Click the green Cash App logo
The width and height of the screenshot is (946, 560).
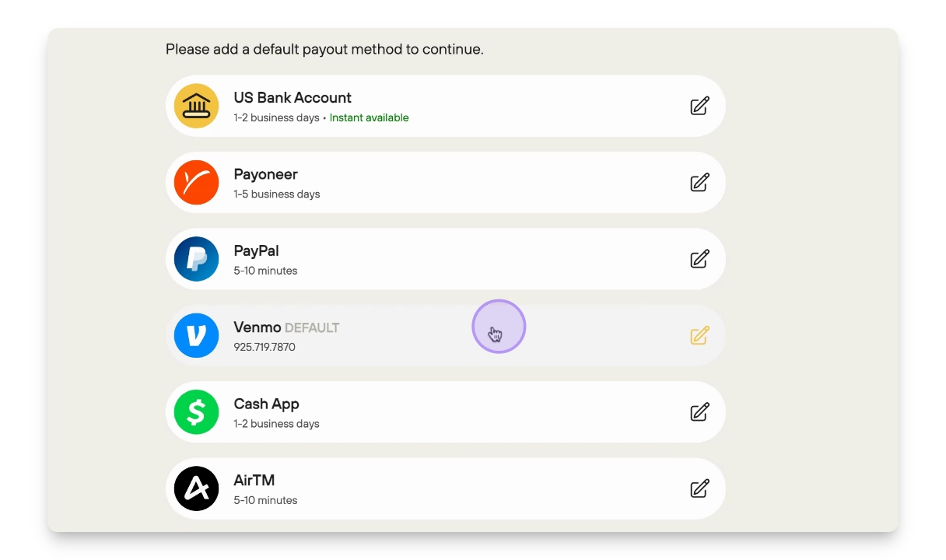point(196,412)
